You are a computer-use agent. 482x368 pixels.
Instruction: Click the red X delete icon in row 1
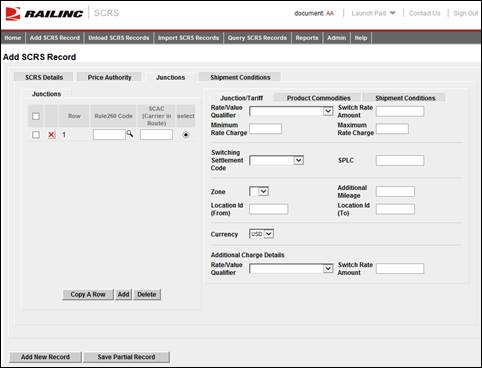coord(52,135)
